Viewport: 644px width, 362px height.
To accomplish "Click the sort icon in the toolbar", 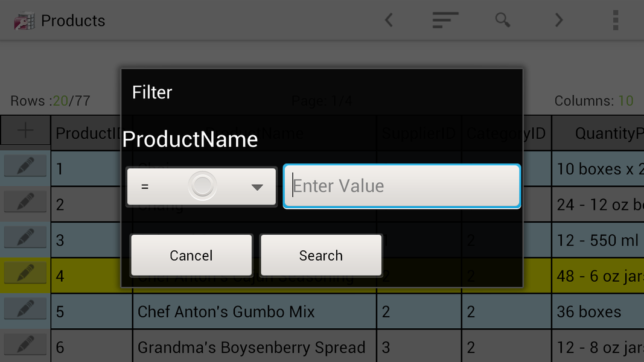I will 445,20.
